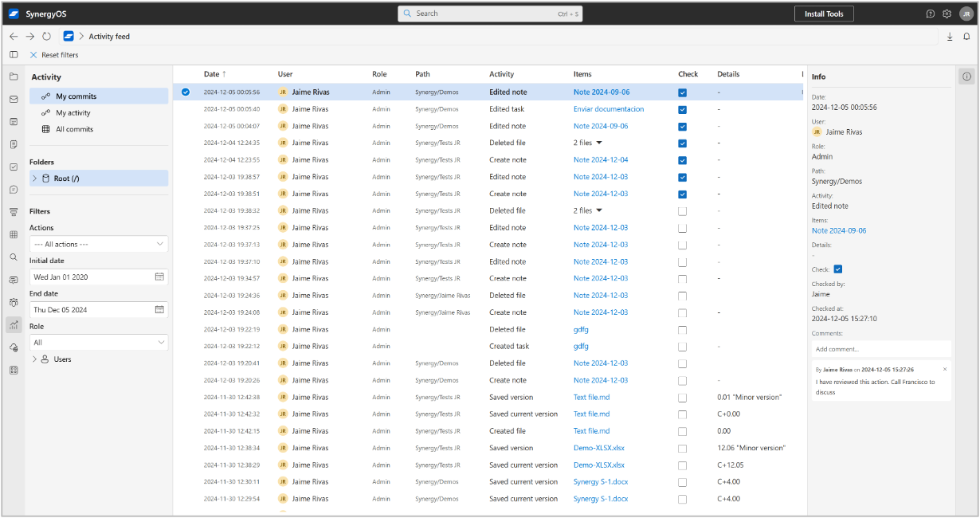Select My commits in Activity
This screenshot has height=518, width=980.
pyautogui.click(x=99, y=96)
